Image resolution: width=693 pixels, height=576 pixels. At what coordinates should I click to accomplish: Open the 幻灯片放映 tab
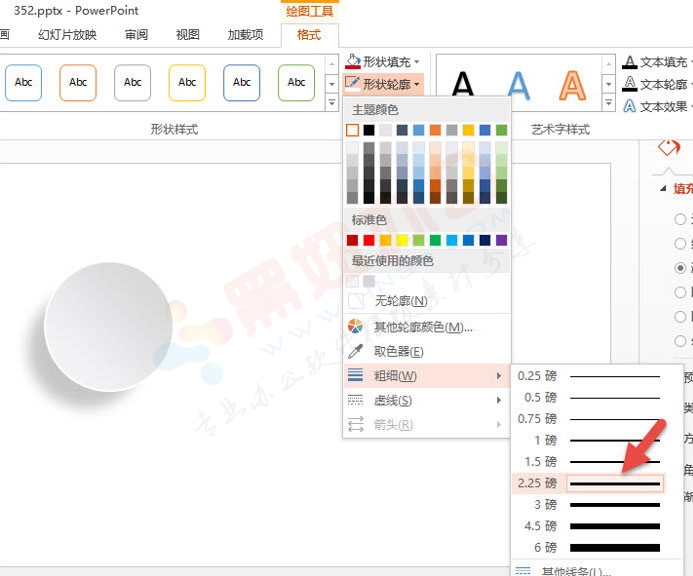(67, 35)
